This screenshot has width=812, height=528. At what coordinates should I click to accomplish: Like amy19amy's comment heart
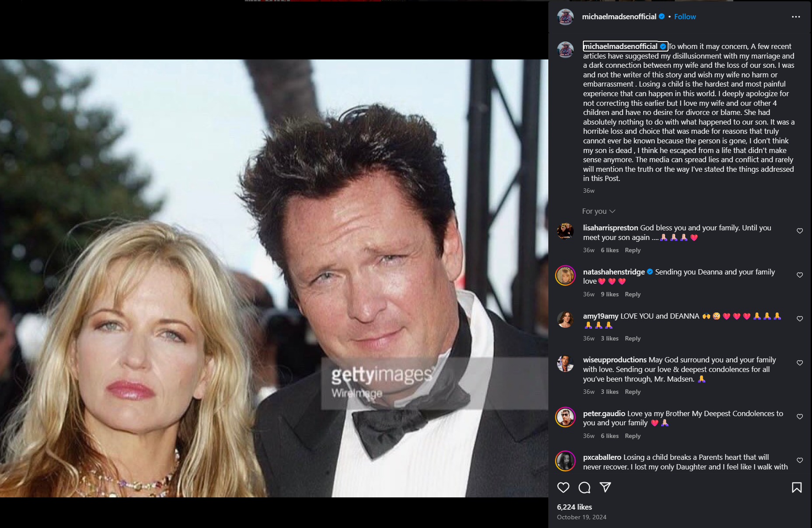point(800,319)
